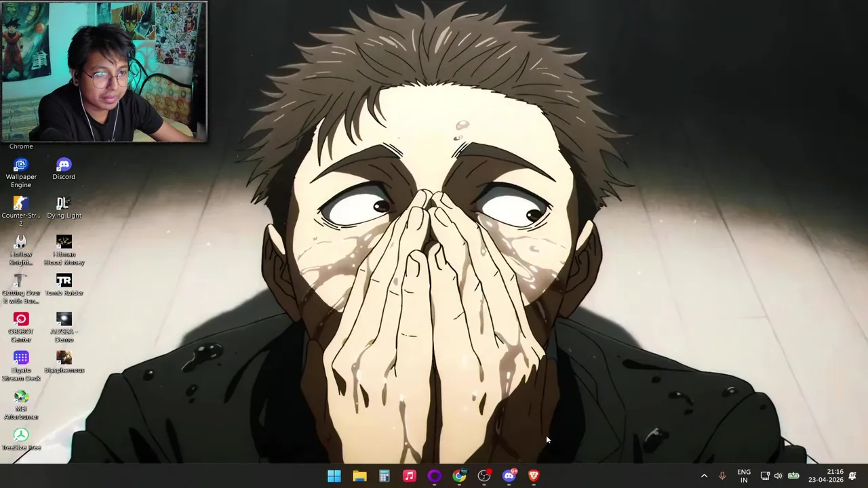Click the battery status tray icon
This screenshot has width=868, height=488.
pos(793,476)
